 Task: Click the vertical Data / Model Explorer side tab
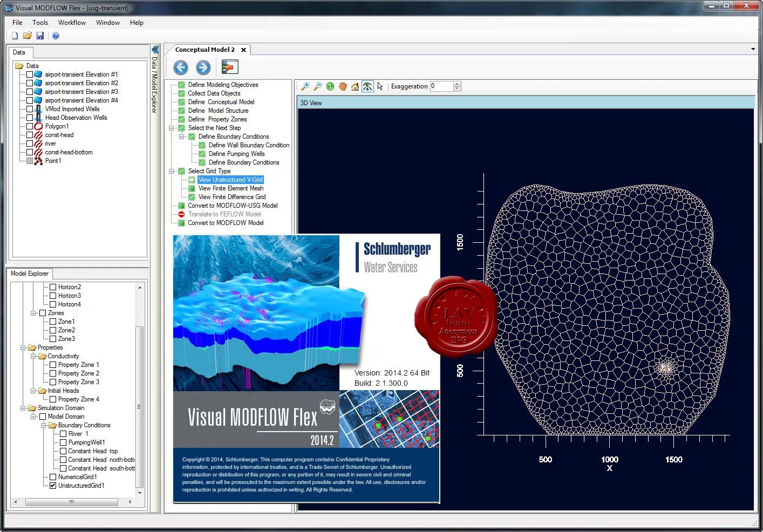click(x=154, y=84)
